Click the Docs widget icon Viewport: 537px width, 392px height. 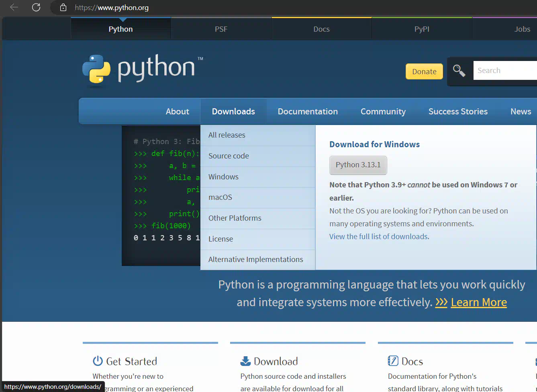393,361
